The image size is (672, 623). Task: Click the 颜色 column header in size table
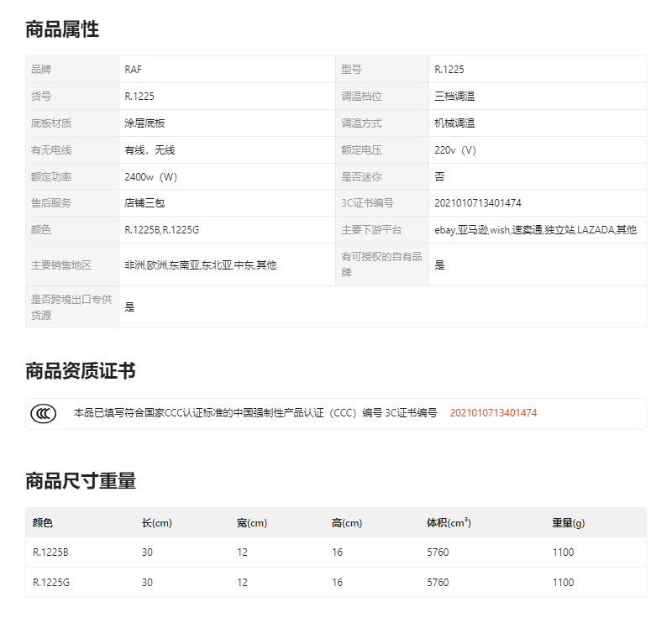coord(43,523)
